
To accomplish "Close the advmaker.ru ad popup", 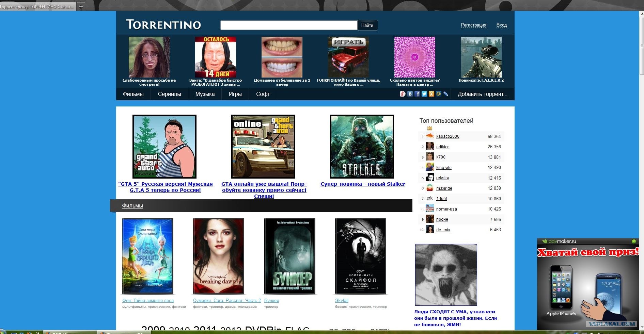I will click(x=634, y=241).
